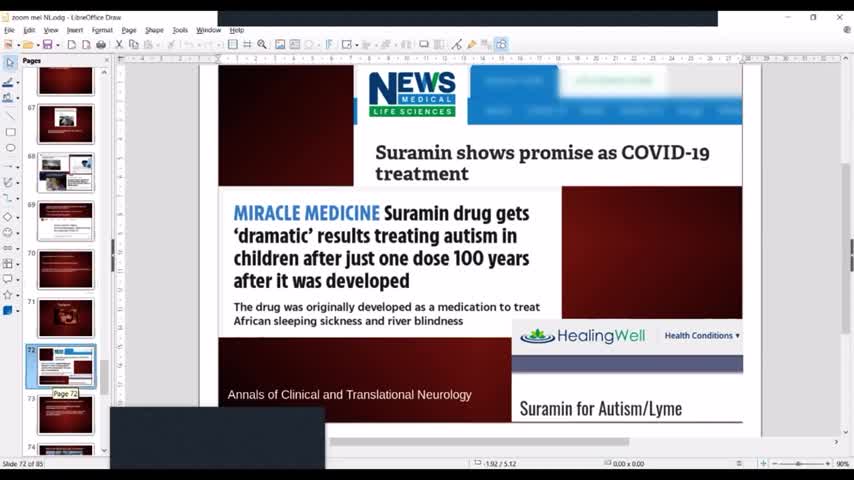Open the Insert menu
The height and width of the screenshot is (480, 854).
click(x=75, y=30)
